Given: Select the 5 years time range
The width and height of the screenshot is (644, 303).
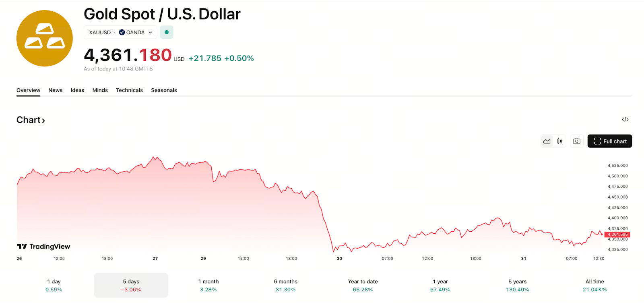Looking at the screenshot, I should click(517, 285).
